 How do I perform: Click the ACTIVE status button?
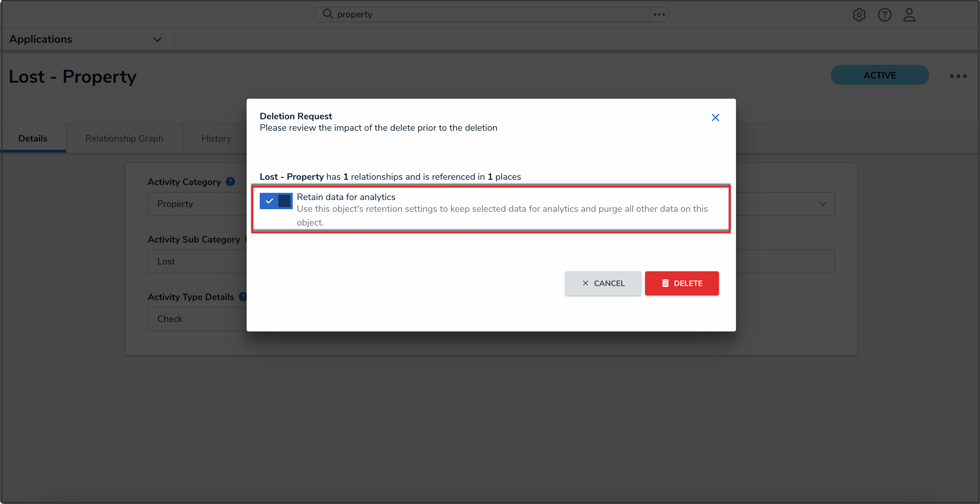[879, 75]
